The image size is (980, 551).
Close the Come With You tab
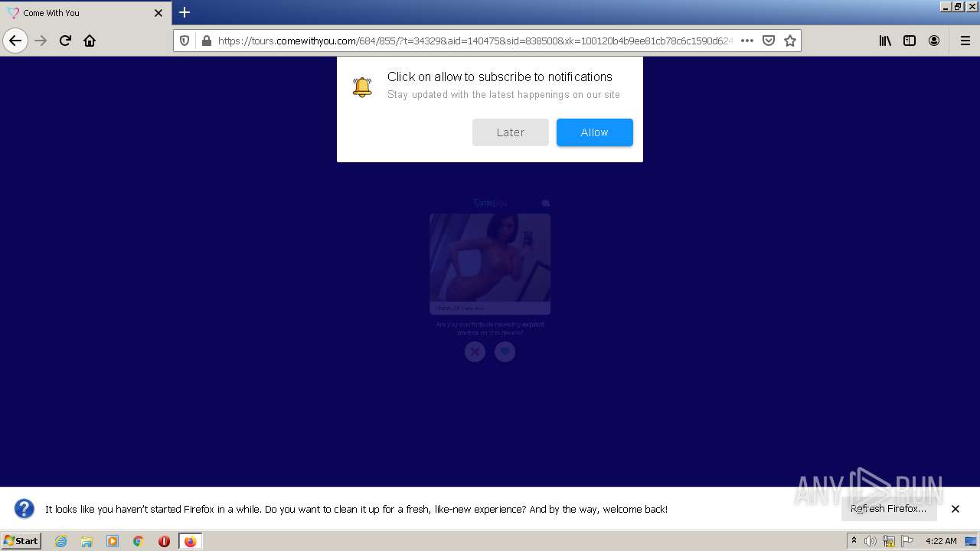[158, 13]
